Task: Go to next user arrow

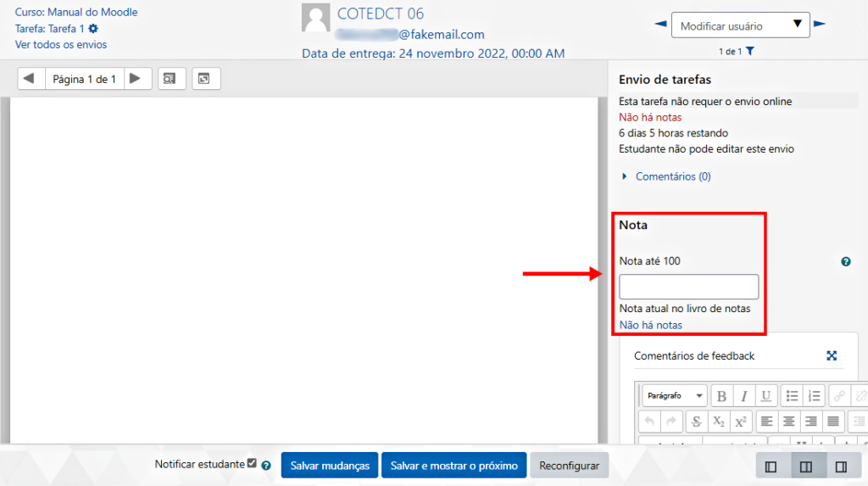Action: click(820, 24)
